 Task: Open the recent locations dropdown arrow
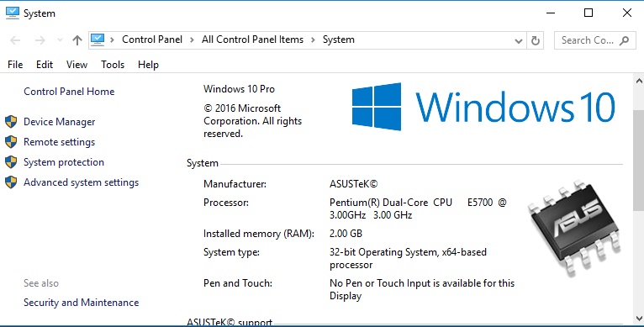click(x=60, y=40)
